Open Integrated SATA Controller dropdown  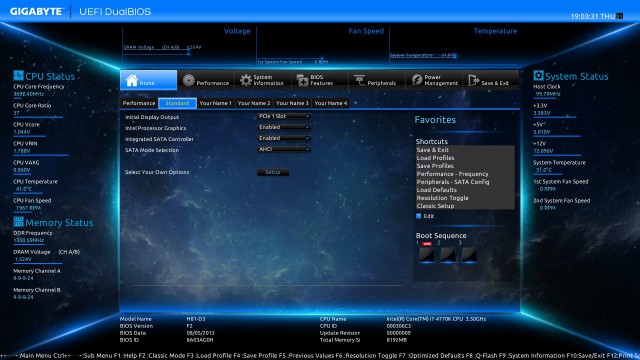click(x=284, y=138)
